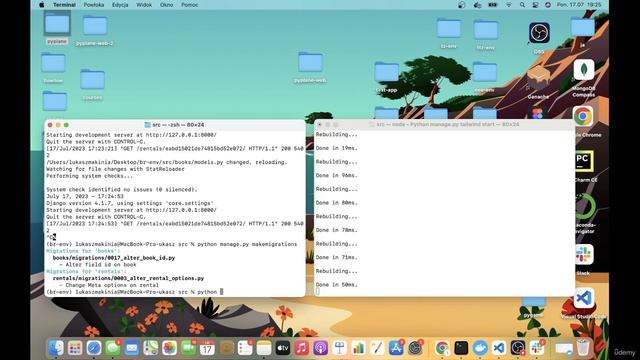Open the Edycja menu
640x360 pixels.
coord(120,5)
